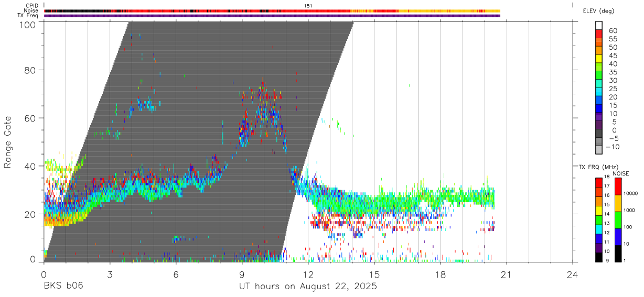Click the NOISE colorbar

[x=618, y=219]
